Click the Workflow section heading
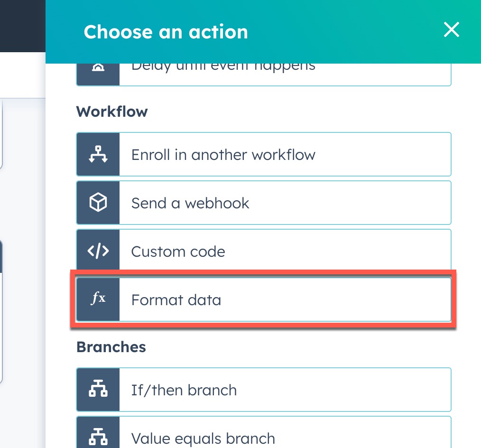 tap(112, 112)
